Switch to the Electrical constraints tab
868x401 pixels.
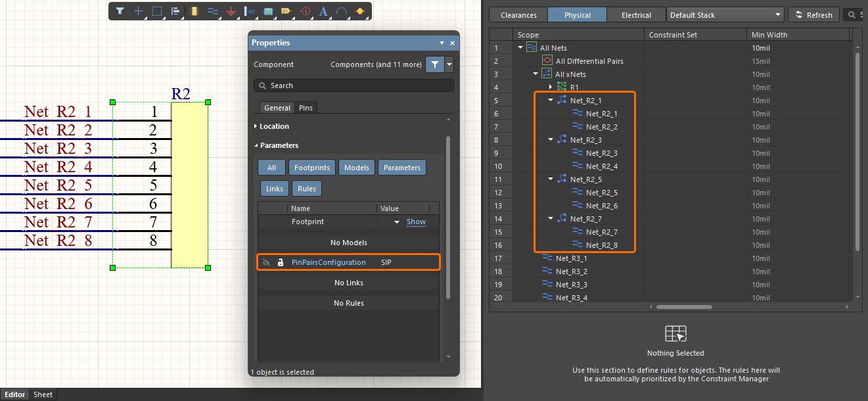coord(636,15)
